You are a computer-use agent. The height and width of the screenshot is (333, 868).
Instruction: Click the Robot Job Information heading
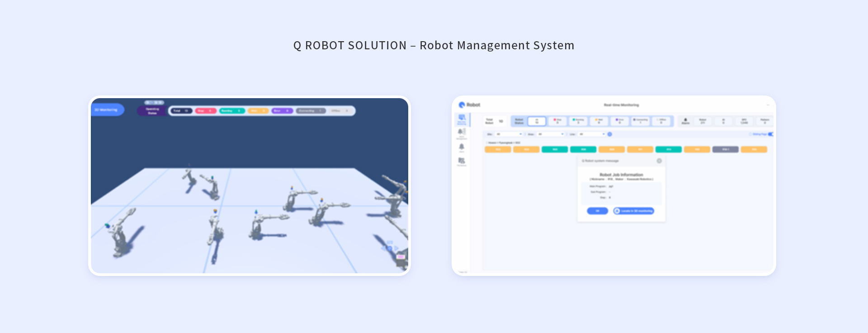(x=621, y=175)
